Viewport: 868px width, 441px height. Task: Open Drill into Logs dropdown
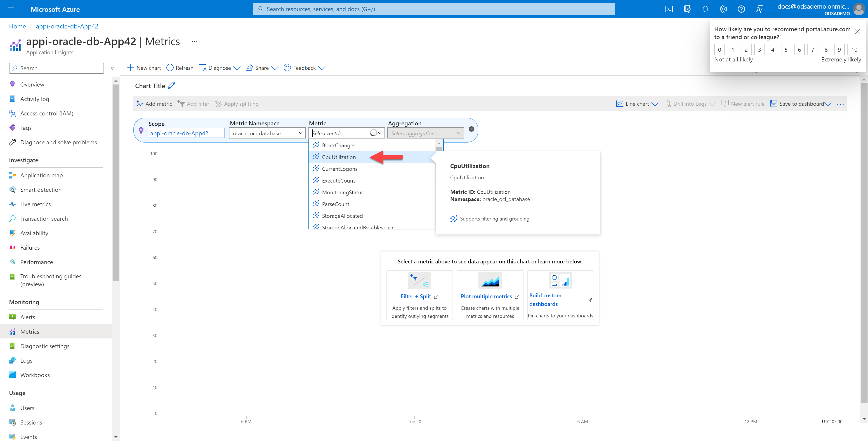689,104
